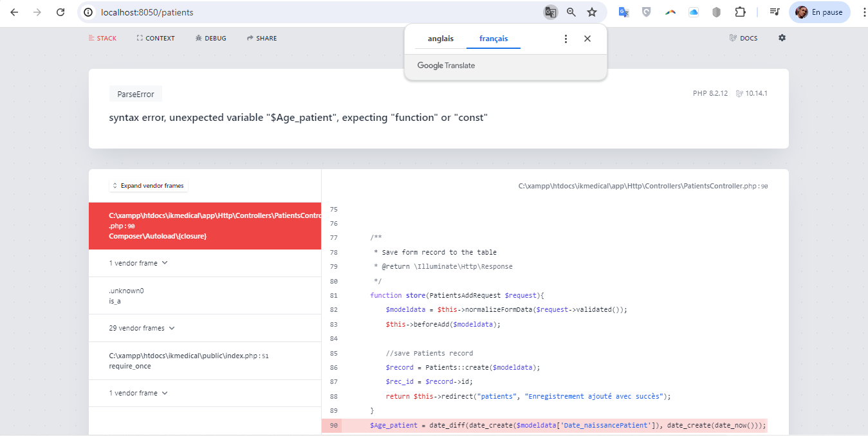Viewport: 868px width, 436px height.
Task: Click the 'return $this->redirect' code line
Action: 528,396
